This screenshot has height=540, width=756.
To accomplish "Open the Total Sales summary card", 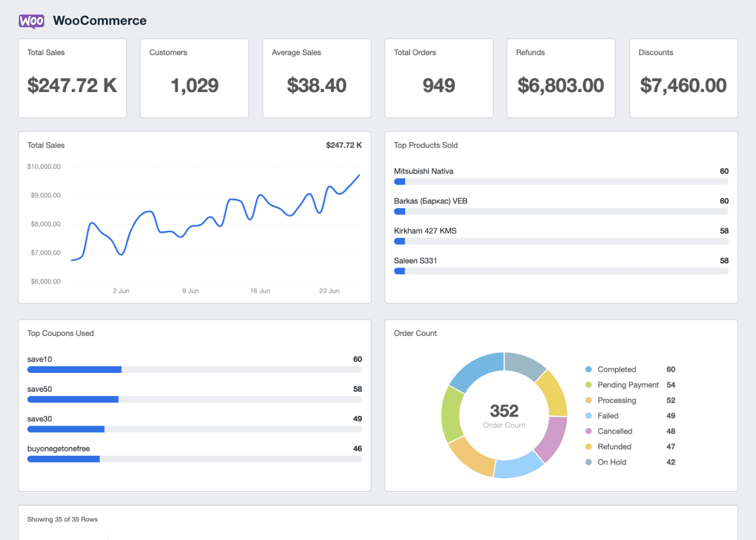I will 72,77.
